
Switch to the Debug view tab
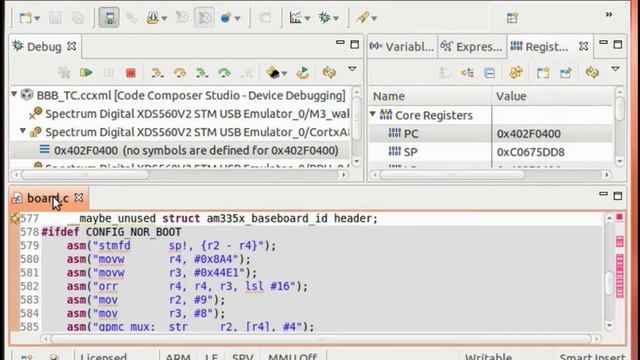point(44,47)
